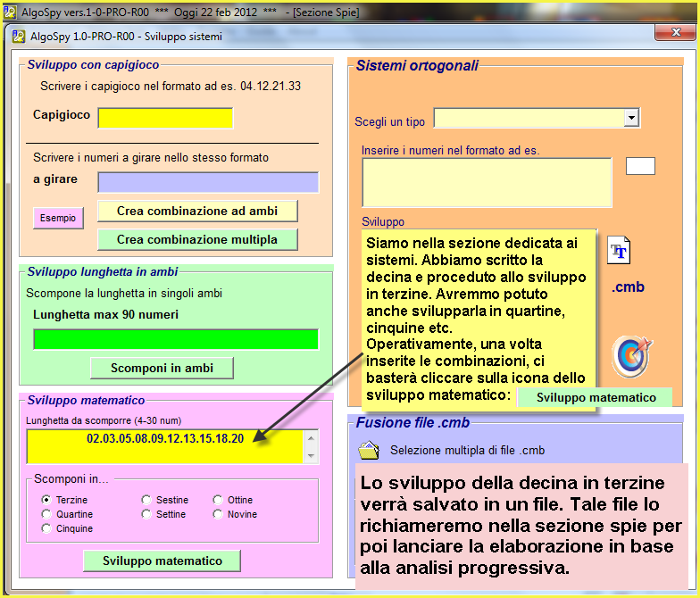Click the Sistemi ortogonali numbers text area
Image resolution: width=700 pixels, height=598 pixels.
(487, 182)
